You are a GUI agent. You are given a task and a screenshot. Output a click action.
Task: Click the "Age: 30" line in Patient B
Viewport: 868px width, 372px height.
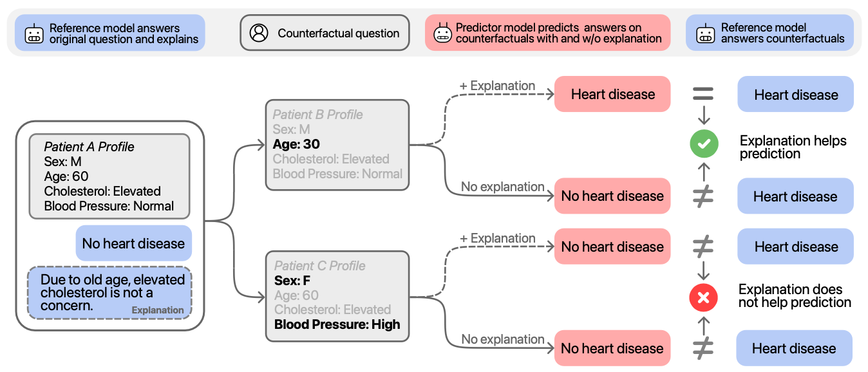tap(296, 144)
